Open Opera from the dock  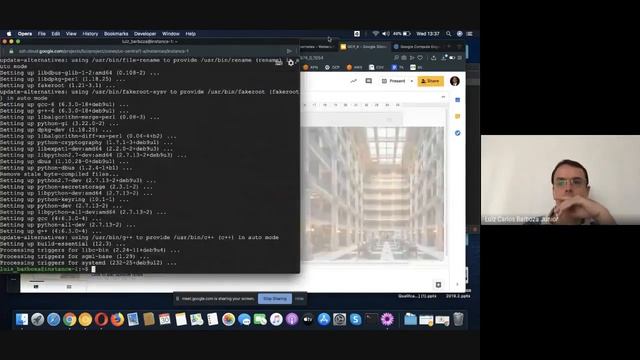101,319
